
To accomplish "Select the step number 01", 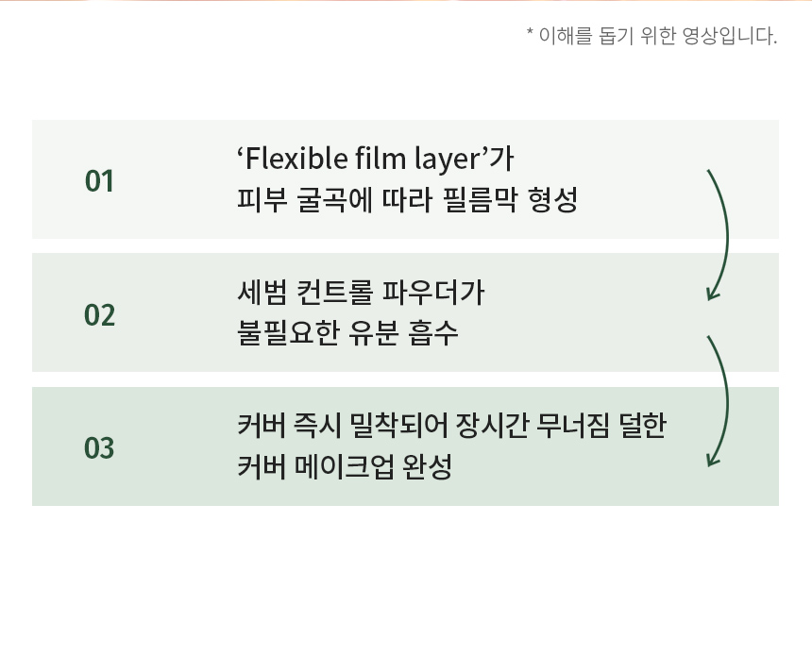I will [99, 180].
